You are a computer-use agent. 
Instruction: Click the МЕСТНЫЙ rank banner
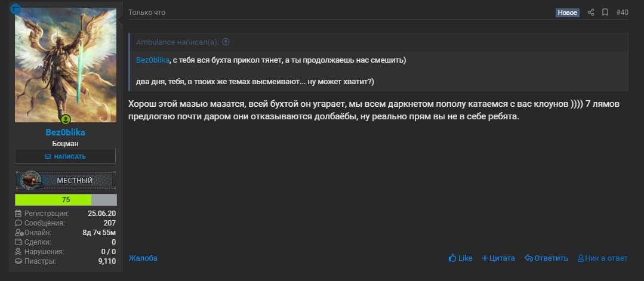pyautogui.click(x=66, y=180)
